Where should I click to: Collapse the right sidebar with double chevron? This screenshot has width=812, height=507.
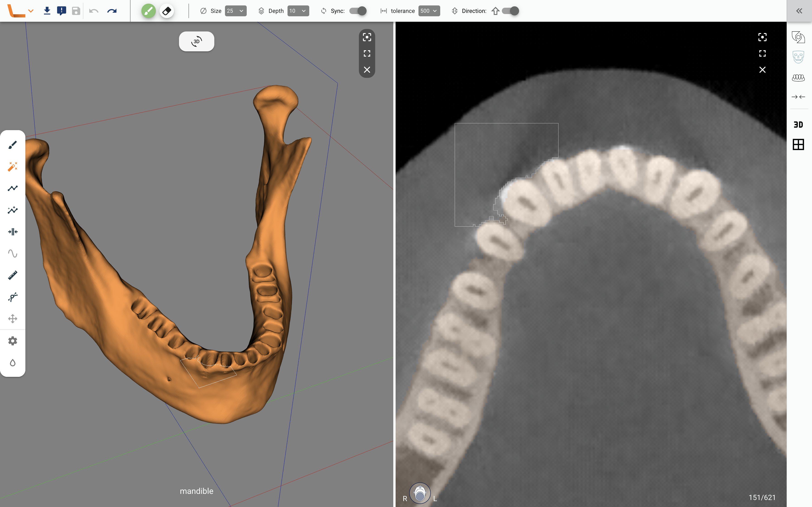click(x=799, y=11)
